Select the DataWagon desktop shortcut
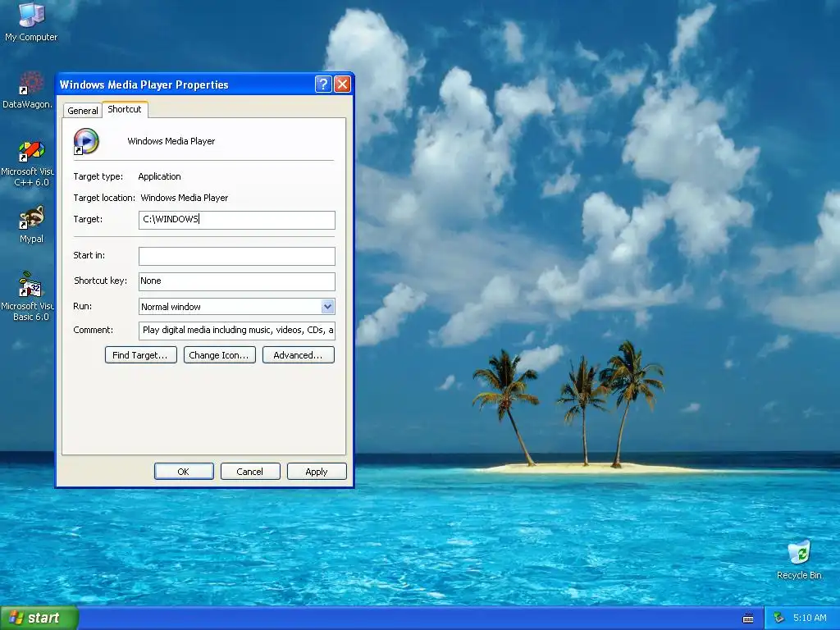Image resolution: width=840 pixels, height=630 pixels. (28, 90)
